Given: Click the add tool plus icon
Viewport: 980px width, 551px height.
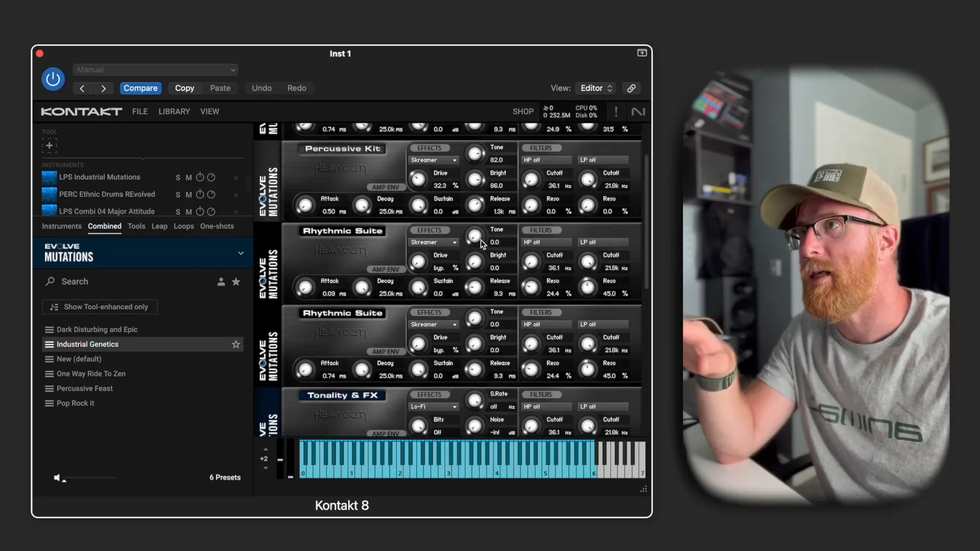Looking at the screenshot, I should (x=50, y=145).
